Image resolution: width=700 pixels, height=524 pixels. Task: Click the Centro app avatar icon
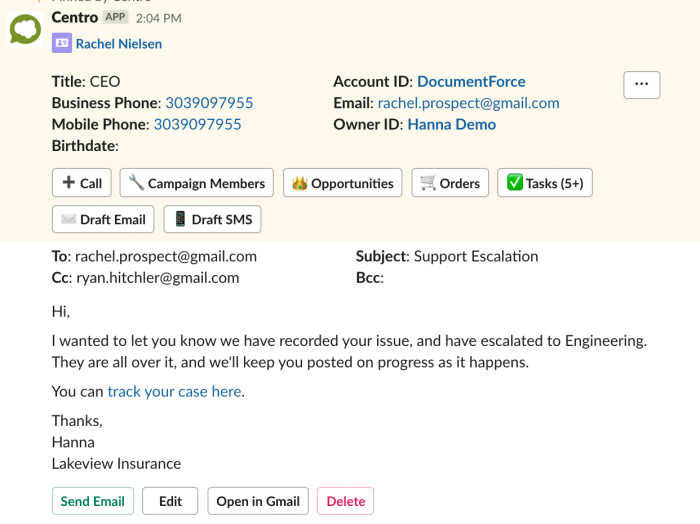tap(25, 29)
